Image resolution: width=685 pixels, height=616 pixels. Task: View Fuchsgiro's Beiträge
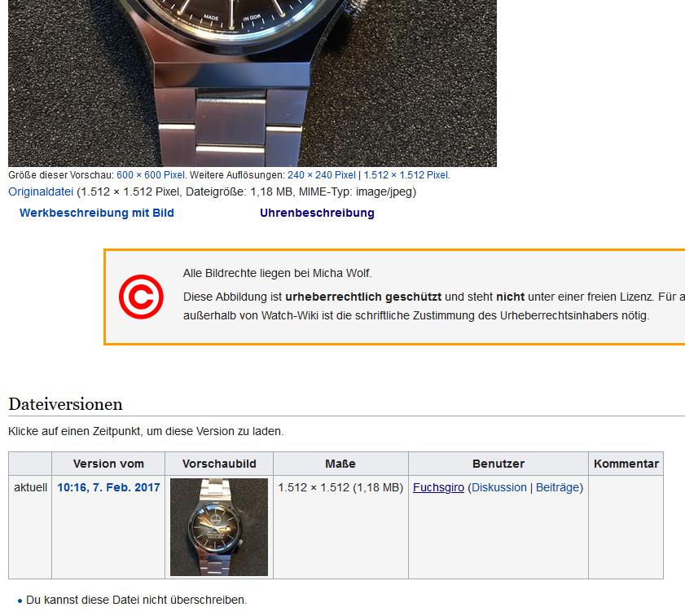[x=557, y=487]
